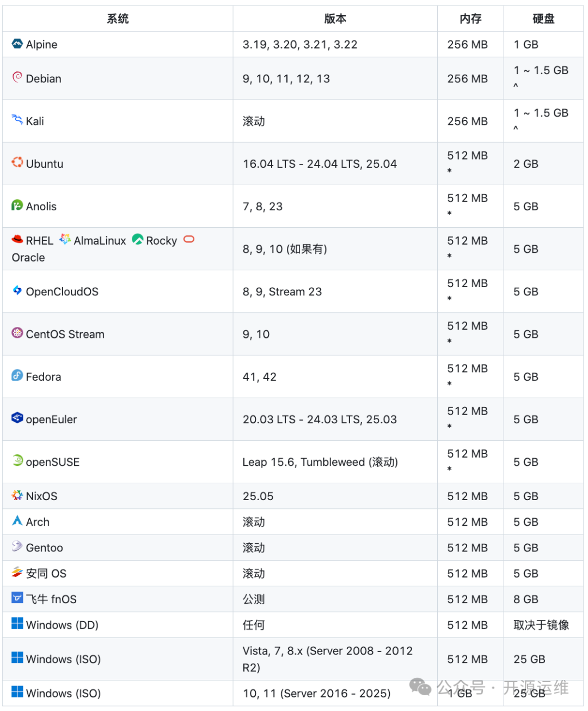
Task: Click the Alpine Linux logo icon
Action: tap(16, 44)
